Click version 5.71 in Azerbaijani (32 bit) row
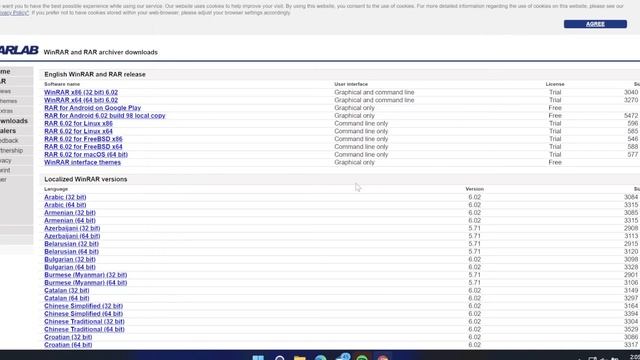 click(474, 228)
